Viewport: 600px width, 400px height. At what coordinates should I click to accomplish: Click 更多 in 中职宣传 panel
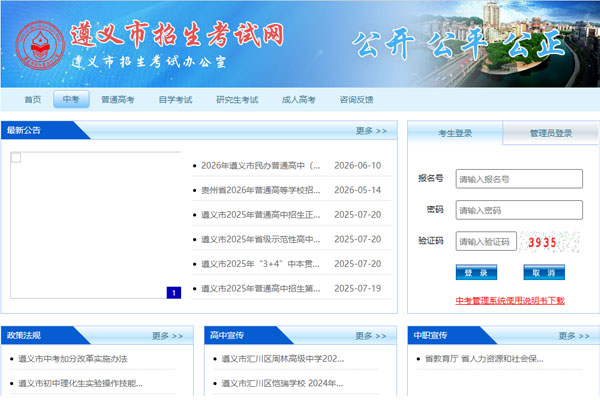pyautogui.click(x=574, y=336)
